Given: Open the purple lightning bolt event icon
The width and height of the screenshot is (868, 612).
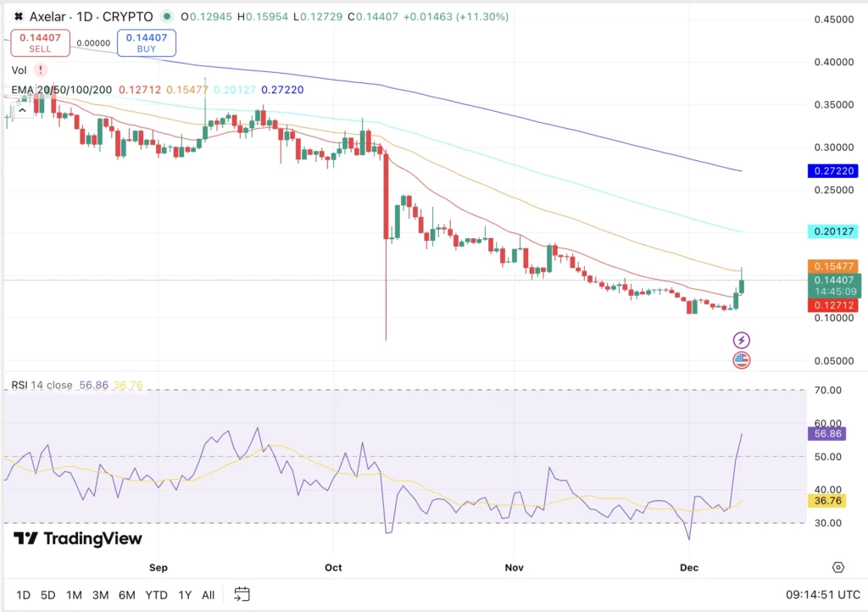Looking at the screenshot, I should (741, 340).
